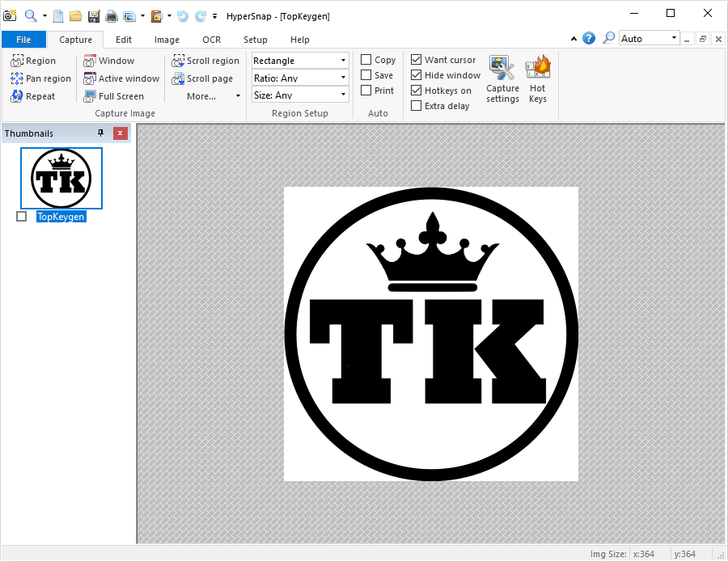
Task: Open Capture settings
Action: [502, 79]
